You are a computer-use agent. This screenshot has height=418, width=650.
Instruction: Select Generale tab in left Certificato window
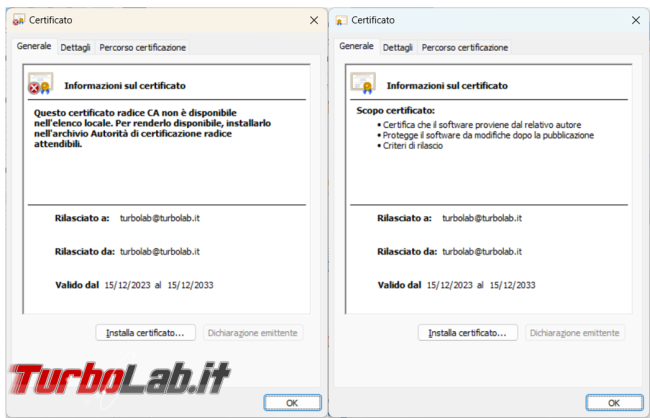point(34,46)
